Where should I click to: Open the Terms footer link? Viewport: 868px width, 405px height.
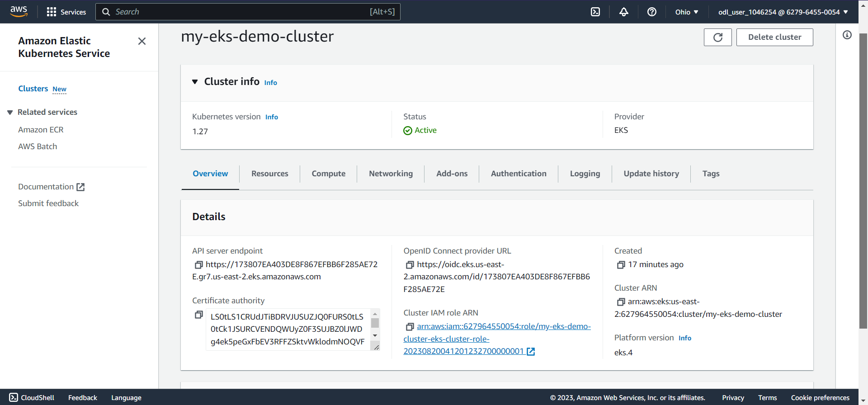[x=767, y=398]
